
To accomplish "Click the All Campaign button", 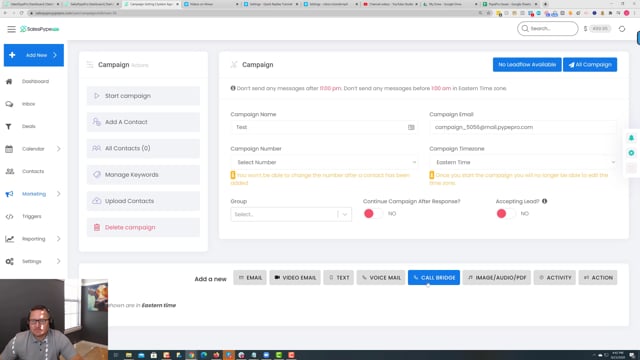I will [590, 64].
